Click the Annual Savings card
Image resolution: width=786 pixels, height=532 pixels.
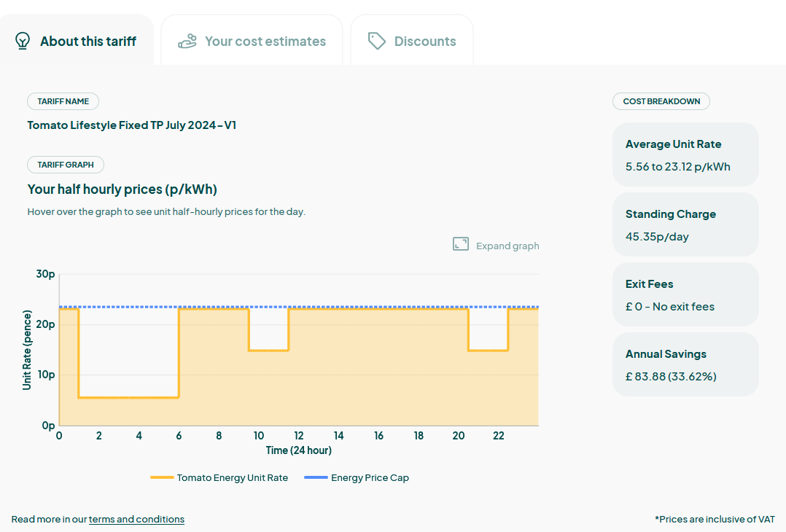(685, 364)
